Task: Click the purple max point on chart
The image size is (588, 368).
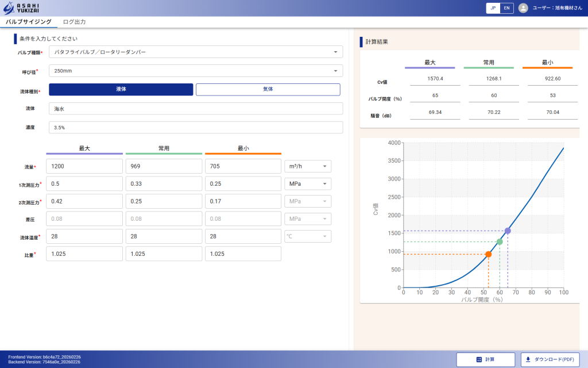Action: pos(508,231)
